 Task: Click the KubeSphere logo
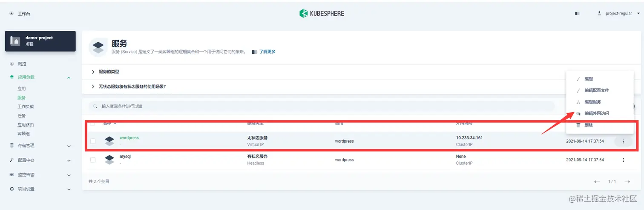[x=322, y=13]
